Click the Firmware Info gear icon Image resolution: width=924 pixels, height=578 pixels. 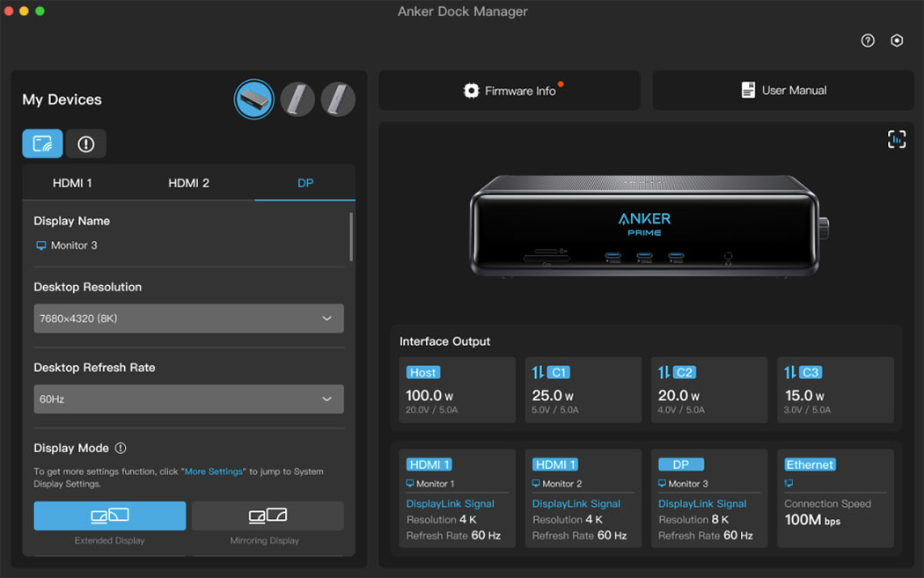click(472, 90)
